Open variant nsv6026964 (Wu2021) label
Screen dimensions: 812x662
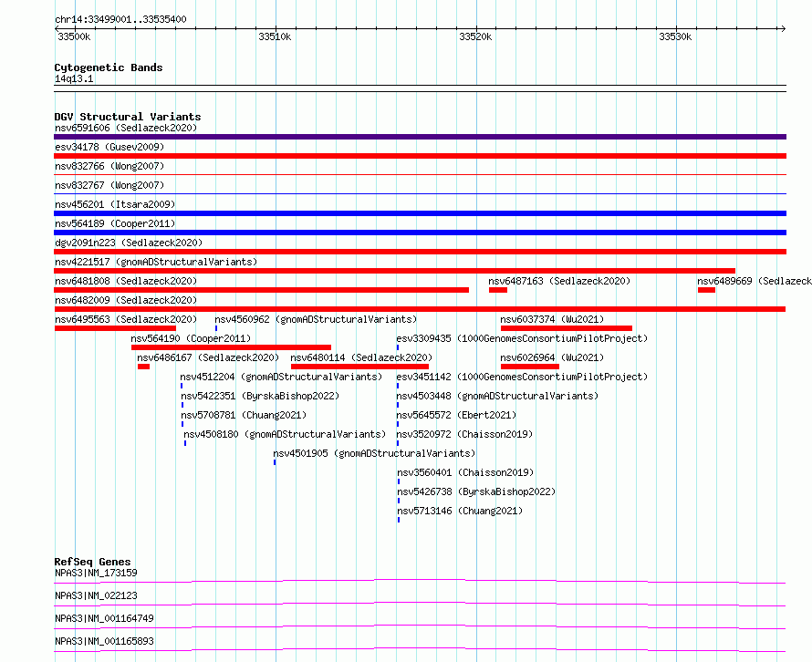552,357
